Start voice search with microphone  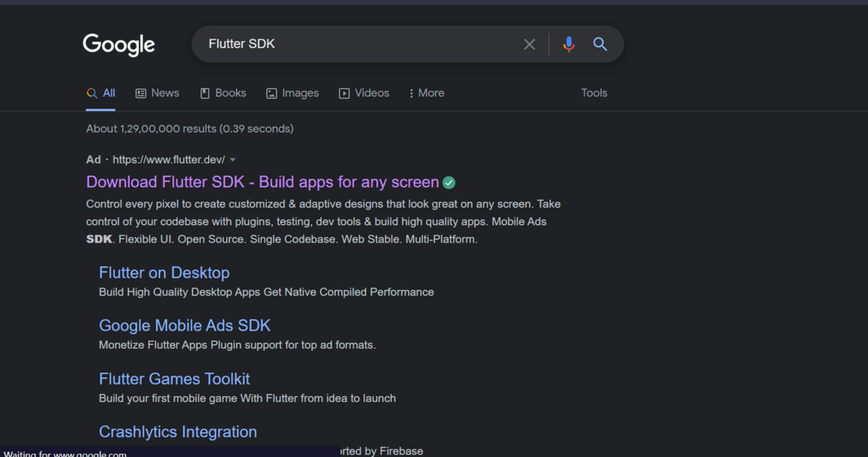568,44
